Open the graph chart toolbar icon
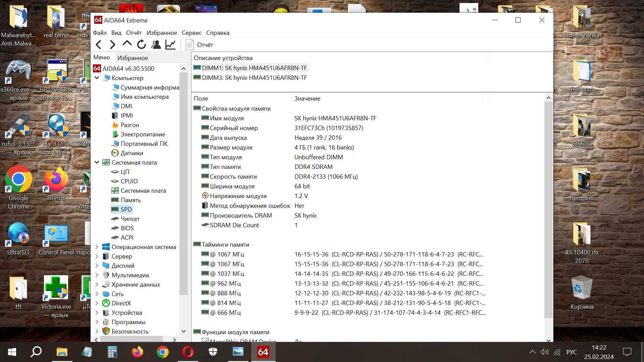The width and height of the screenshot is (644, 362). (170, 45)
